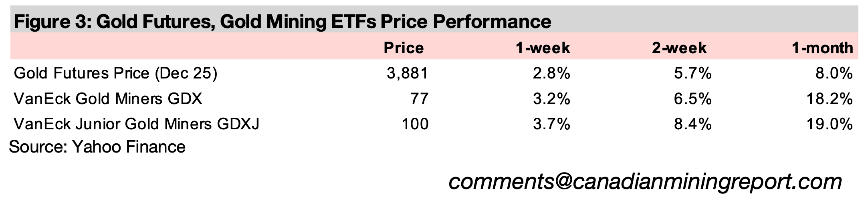
Task: Click the GDX price value 77
Action: [419, 98]
